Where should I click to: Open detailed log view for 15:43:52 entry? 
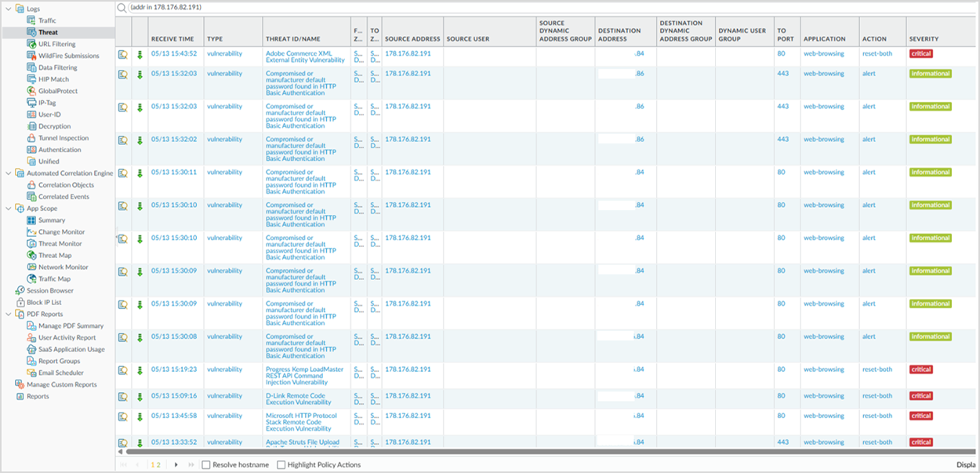[x=123, y=54]
